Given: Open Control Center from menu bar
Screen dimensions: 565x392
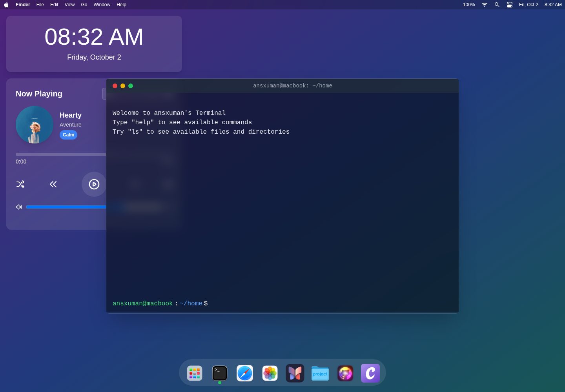Looking at the screenshot, I should click(510, 5).
